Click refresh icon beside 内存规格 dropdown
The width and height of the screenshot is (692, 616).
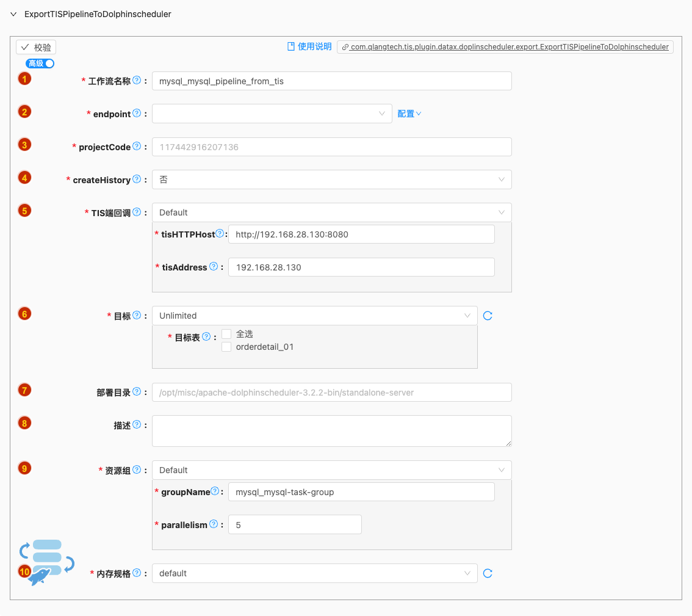point(488,573)
